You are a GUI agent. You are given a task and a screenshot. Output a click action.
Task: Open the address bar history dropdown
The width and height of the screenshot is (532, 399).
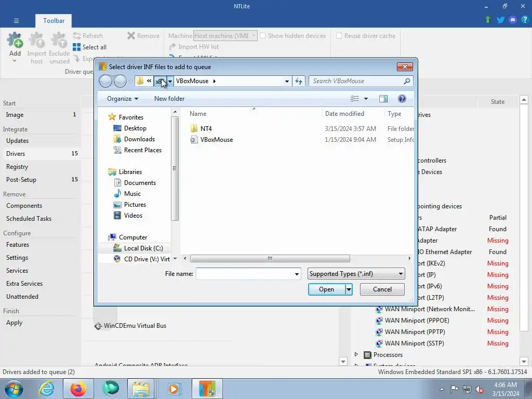(x=287, y=81)
